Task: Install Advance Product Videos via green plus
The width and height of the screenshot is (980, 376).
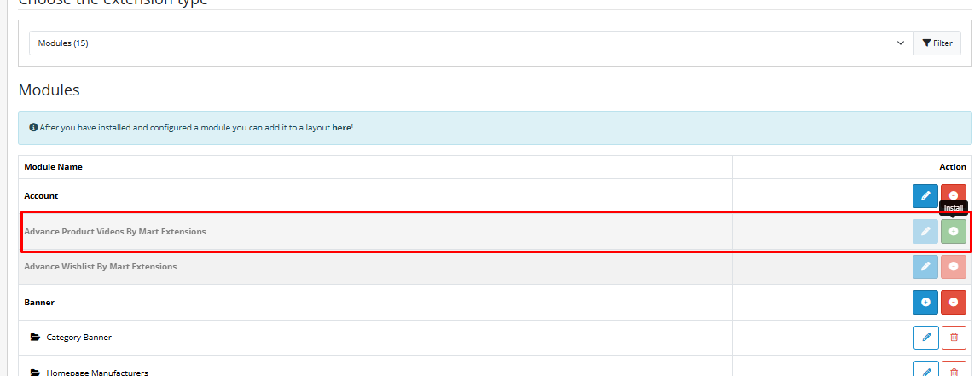Action: pos(954,232)
